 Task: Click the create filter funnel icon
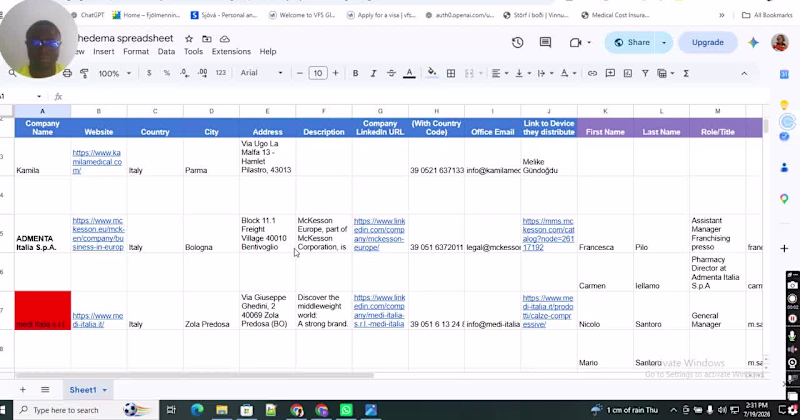tap(645, 73)
